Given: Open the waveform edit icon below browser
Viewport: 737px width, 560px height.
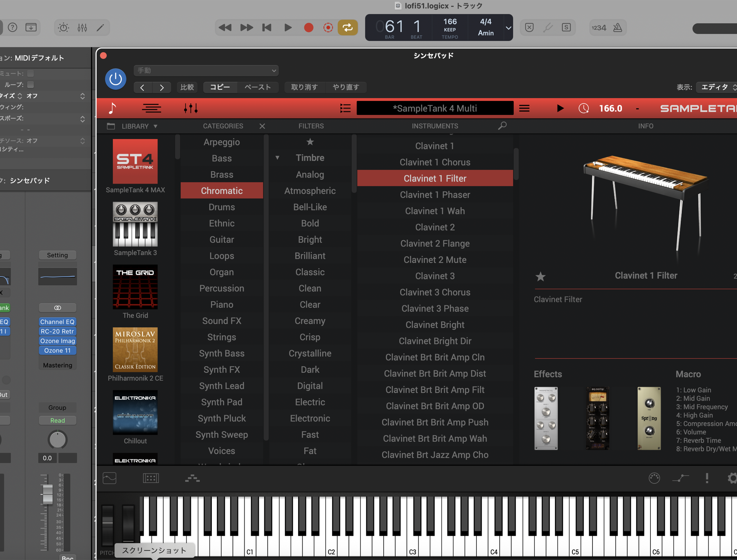Looking at the screenshot, I should (109, 478).
